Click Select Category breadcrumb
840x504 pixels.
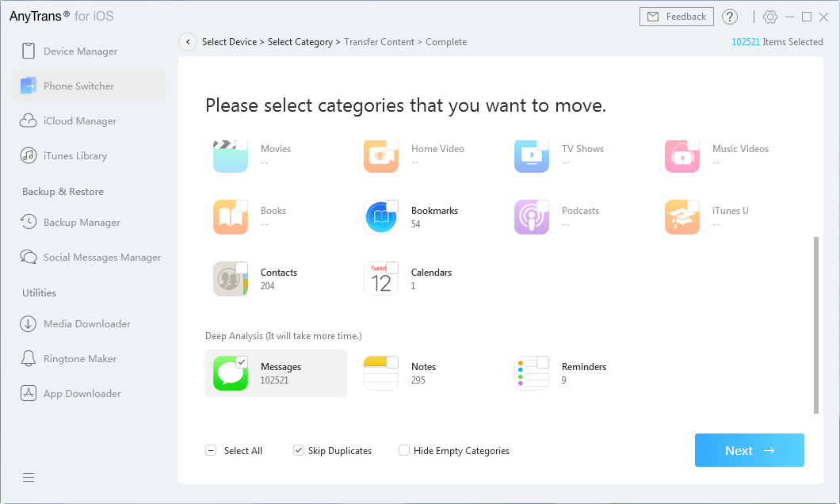point(300,42)
